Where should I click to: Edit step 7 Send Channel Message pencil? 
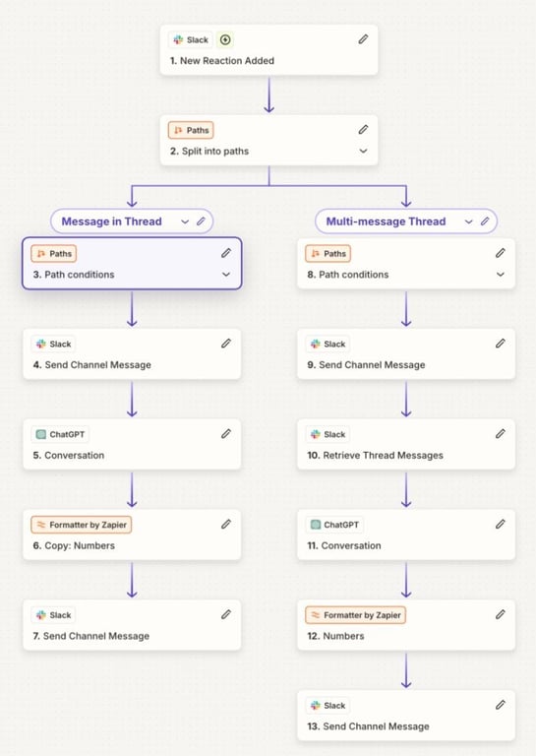(226, 614)
